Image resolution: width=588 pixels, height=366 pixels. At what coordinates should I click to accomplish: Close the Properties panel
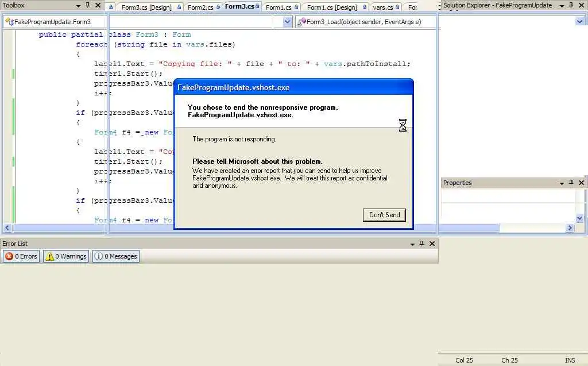tap(582, 183)
